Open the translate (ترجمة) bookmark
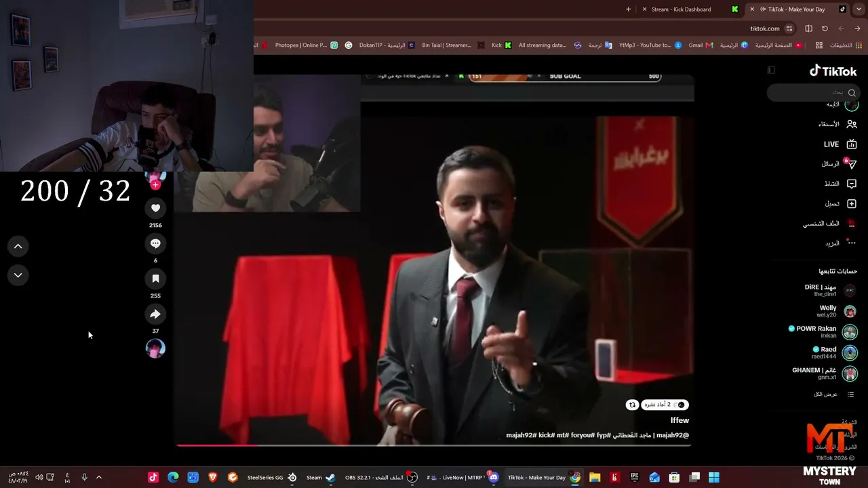The image size is (868, 488). click(x=600, y=45)
